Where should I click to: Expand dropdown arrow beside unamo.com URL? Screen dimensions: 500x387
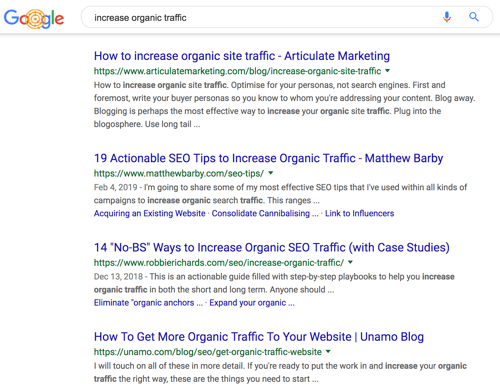pyautogui.click(x=328, y=352)
